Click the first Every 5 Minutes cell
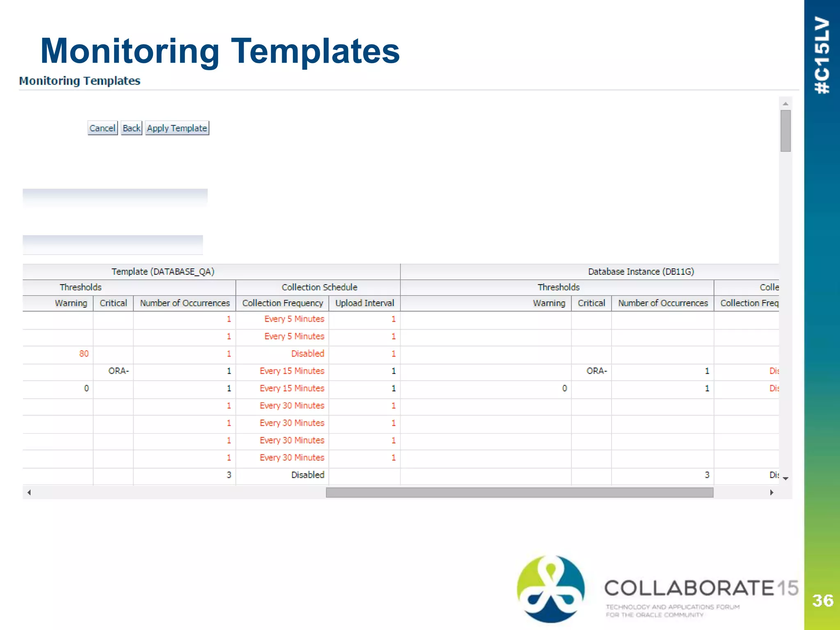Screen dimensions: 840x630 (294, 319)
